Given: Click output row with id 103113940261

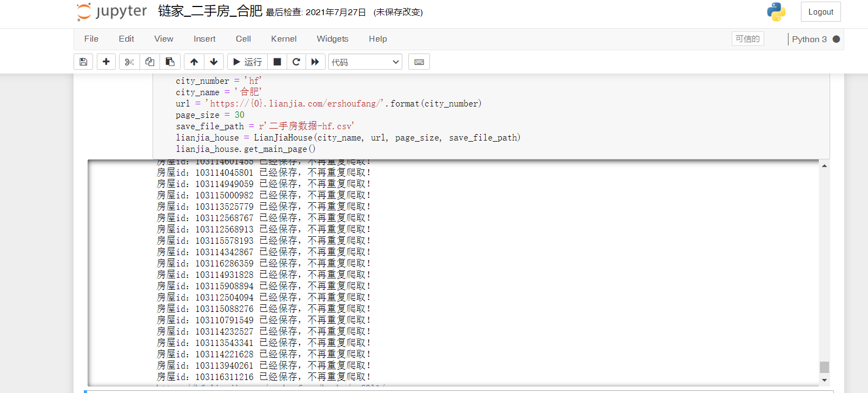Looking at the screenshot, I should pyautogui.click(x=264, y=365).
